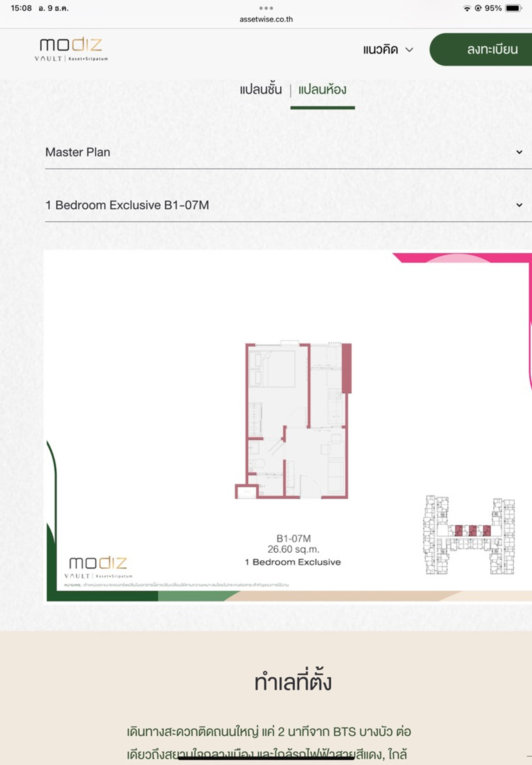Tap the battery icon in the status bar
The image size is (532, 765).
pyautogui.click(x=514, y=8)
